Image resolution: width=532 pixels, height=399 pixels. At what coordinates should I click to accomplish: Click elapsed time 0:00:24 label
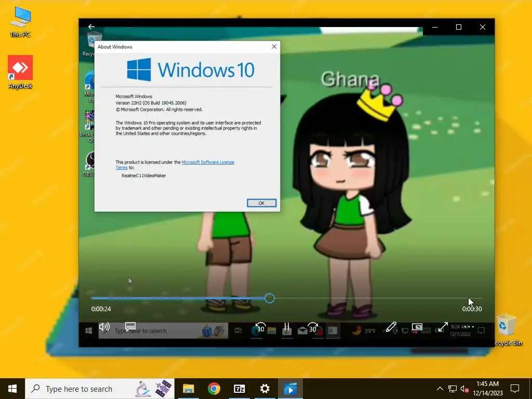[101, 309]
